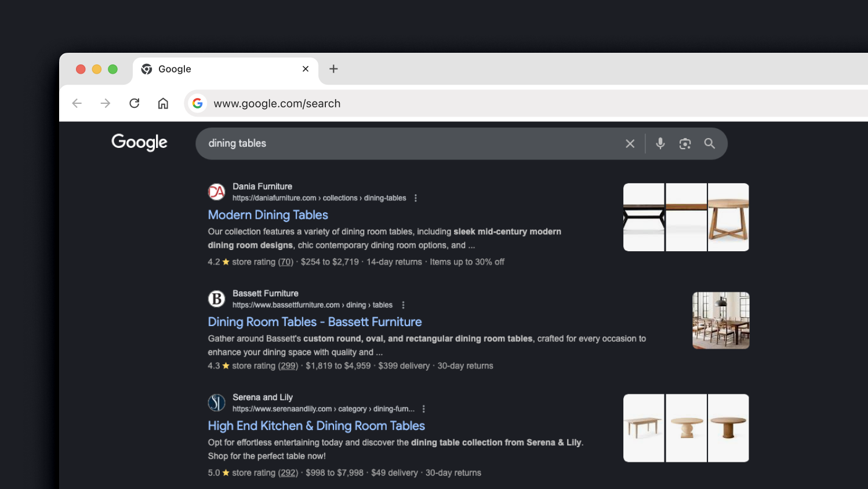Expand the Serena and Lily result menu
The width and height of the screenshot is (868, 489).
pos(423,408)
